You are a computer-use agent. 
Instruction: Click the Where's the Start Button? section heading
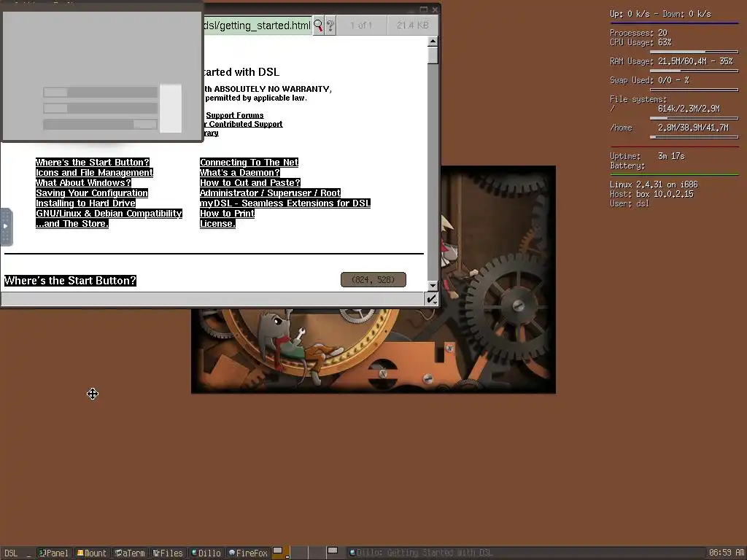(x=71, y=281)
